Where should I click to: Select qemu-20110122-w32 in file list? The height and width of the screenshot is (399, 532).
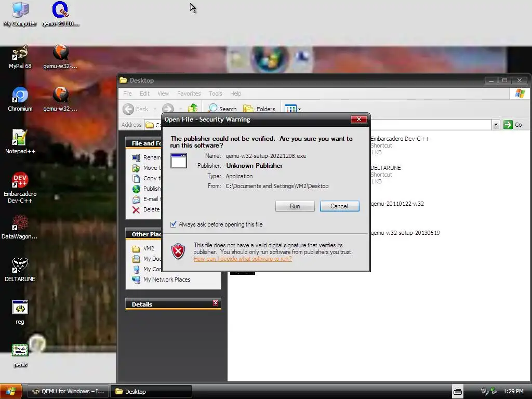tap(397, 204)
